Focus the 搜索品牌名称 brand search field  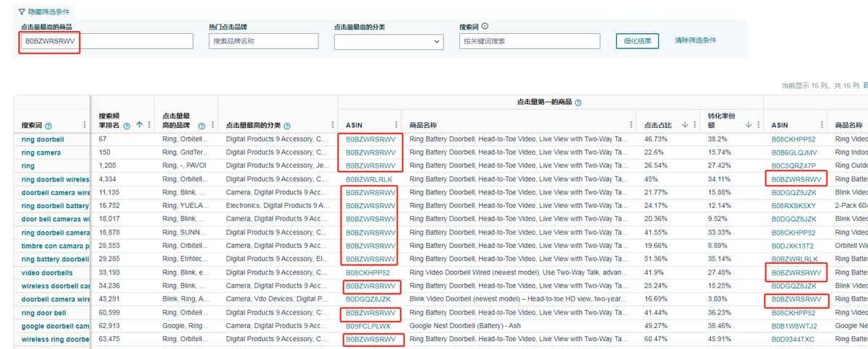click(x=263, y=41)
